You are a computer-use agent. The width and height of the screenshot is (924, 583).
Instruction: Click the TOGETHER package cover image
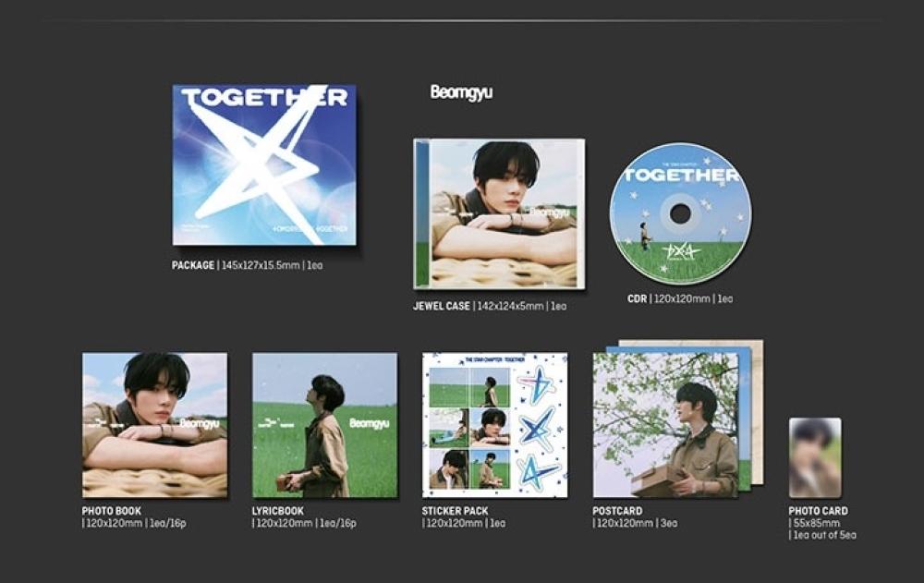click(x=264, y=165)
